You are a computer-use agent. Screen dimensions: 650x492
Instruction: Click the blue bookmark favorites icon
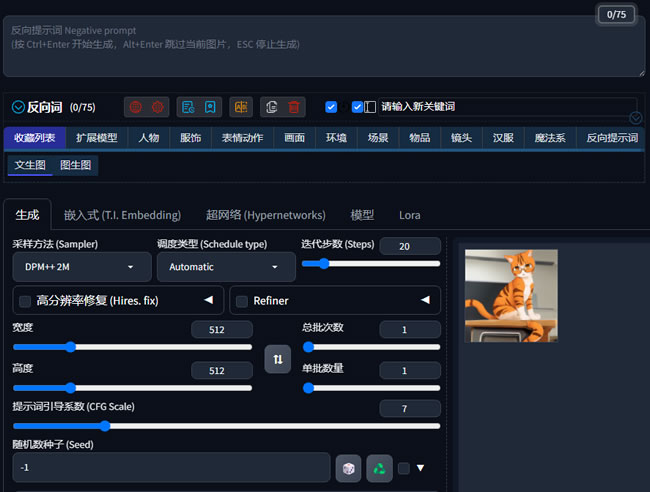pyautogui.click(x=210, y=107)
